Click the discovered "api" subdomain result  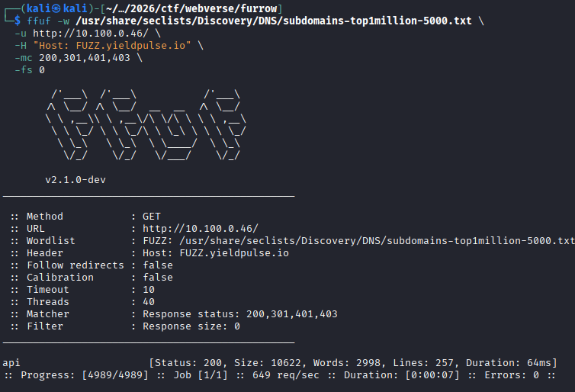coord(11,362)
